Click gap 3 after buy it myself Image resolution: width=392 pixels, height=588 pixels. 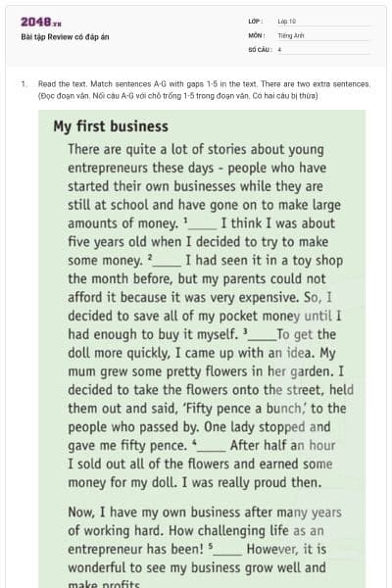tap(262, 334)
